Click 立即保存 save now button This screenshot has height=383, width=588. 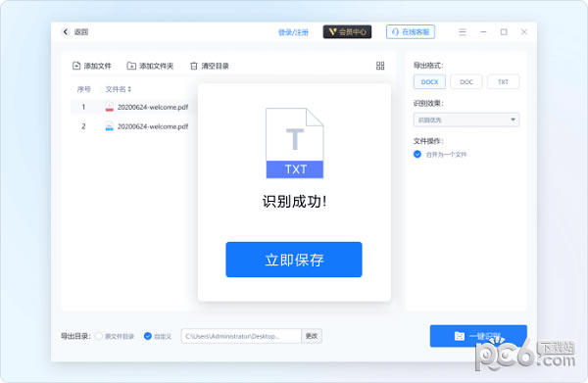(x=294, y=260)
